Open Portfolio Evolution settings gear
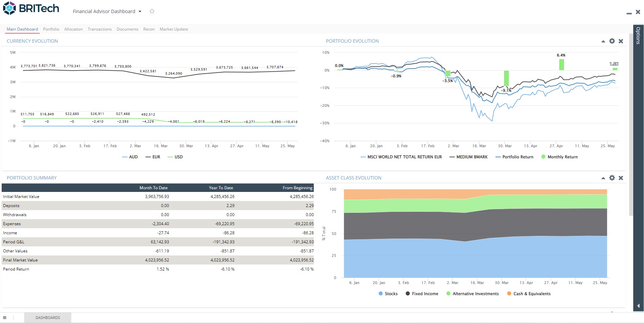This screenshot has height=323, width=644. coord(612,41)
